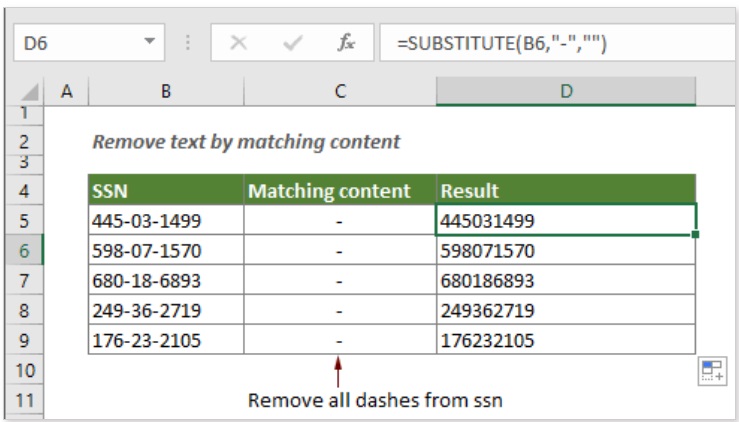Select row 2 header

pos(25,141)
